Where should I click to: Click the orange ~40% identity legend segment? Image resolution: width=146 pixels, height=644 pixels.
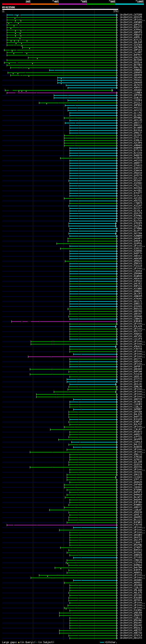(45, 4)
